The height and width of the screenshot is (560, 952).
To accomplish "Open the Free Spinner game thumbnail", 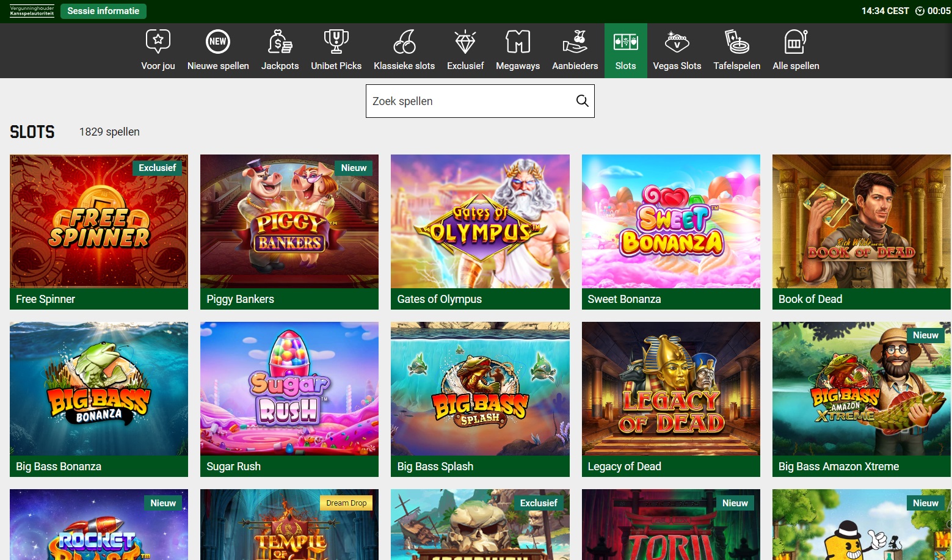I will [99, 221].
